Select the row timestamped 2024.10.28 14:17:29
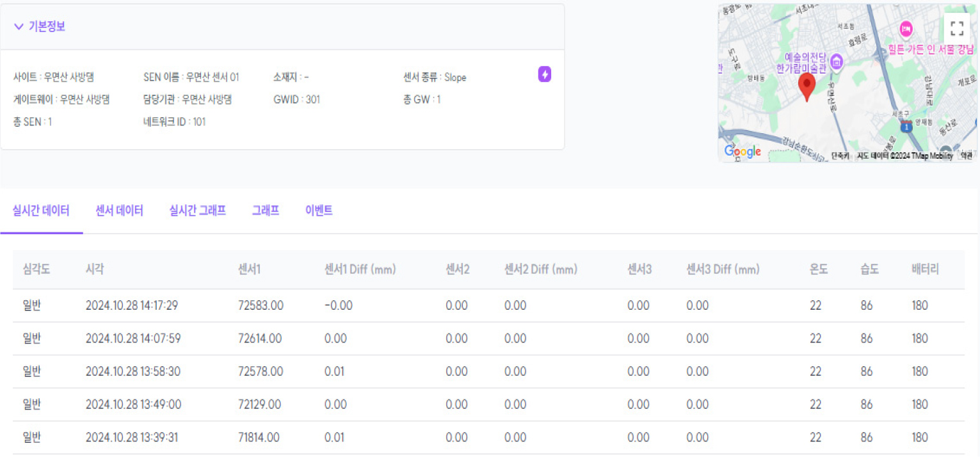The height and width of the screenshot is (457, 980). pyautogui.click(x=132, y=305)
